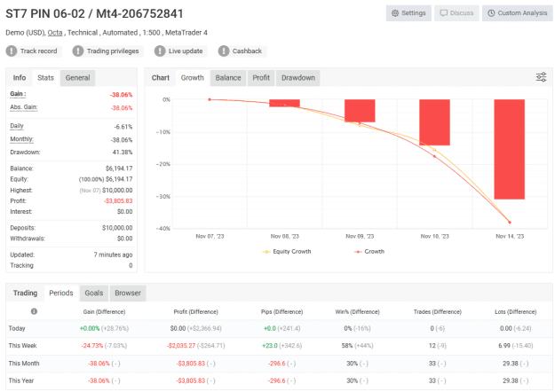The width and height of the screenshot is (555, 392).
Task: Click the Trading privileges warning icon
Action: point(78,51)
